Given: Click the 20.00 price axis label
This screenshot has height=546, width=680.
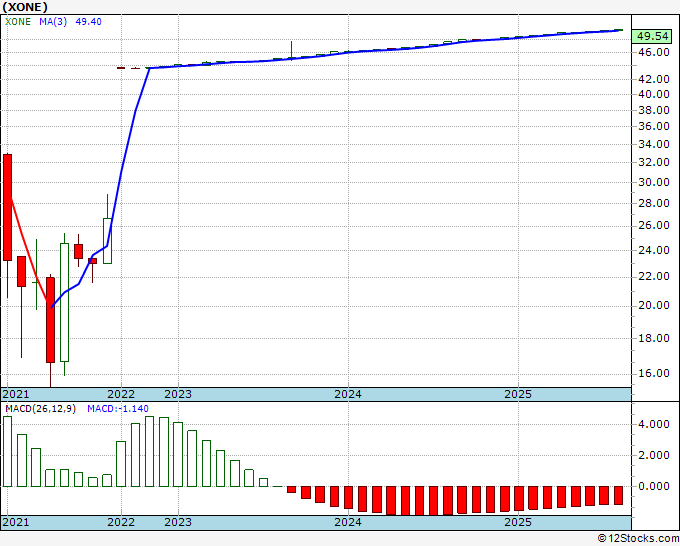Looking at the screenshot, I should (x=654, y=305).
